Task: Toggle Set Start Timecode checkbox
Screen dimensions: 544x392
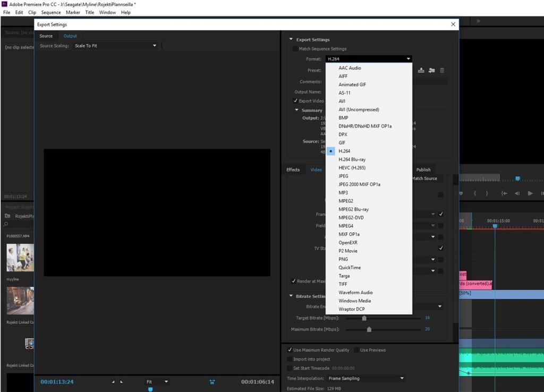Action: click(290, 368)
